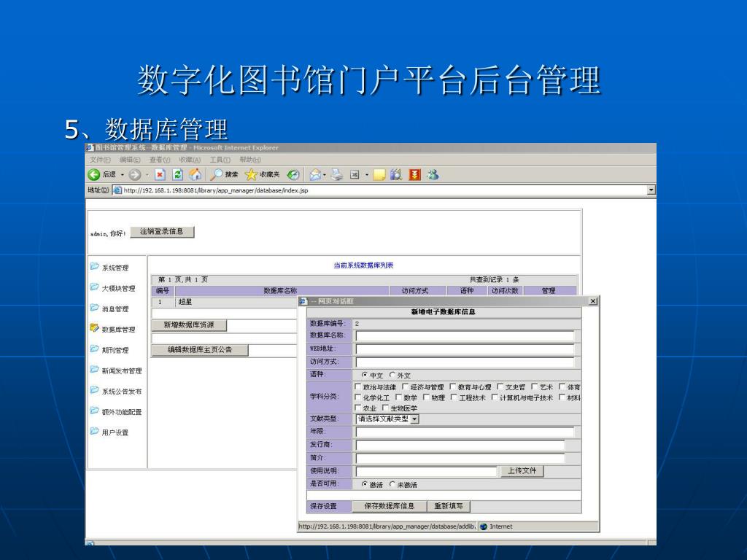Click the folder icon beside 用户设置
Screen dimensions: 747x560
(94, 432)
